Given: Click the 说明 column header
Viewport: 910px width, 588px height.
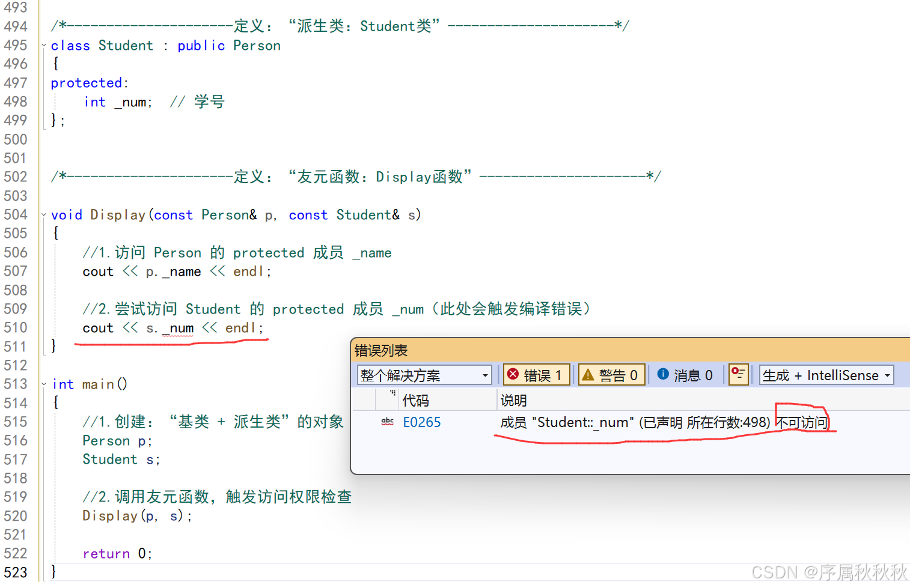Looking at the screenshot, I should (513, 399).
